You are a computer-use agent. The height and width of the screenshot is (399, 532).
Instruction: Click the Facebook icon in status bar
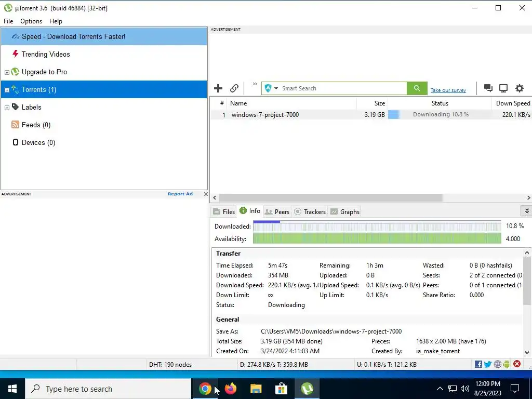pos(478,364)
